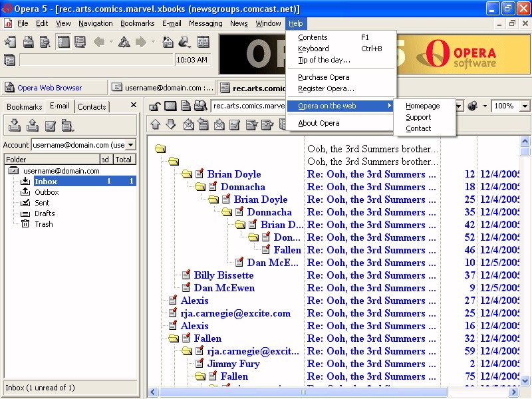Image resolution: width=532 pixels, height=399 pixels.
Task: Click the document icon in the newsgroup toolbar
Action: [x=186, y=106]
